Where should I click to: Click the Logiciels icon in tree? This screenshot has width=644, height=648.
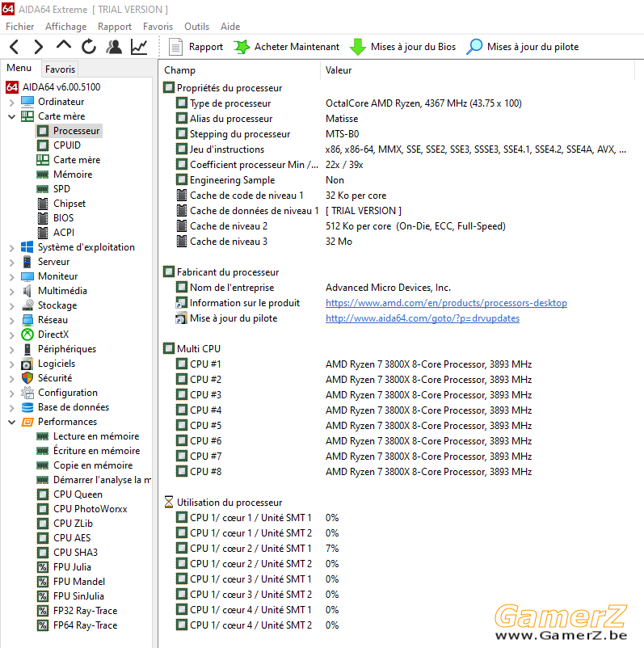tap(27, 364)
